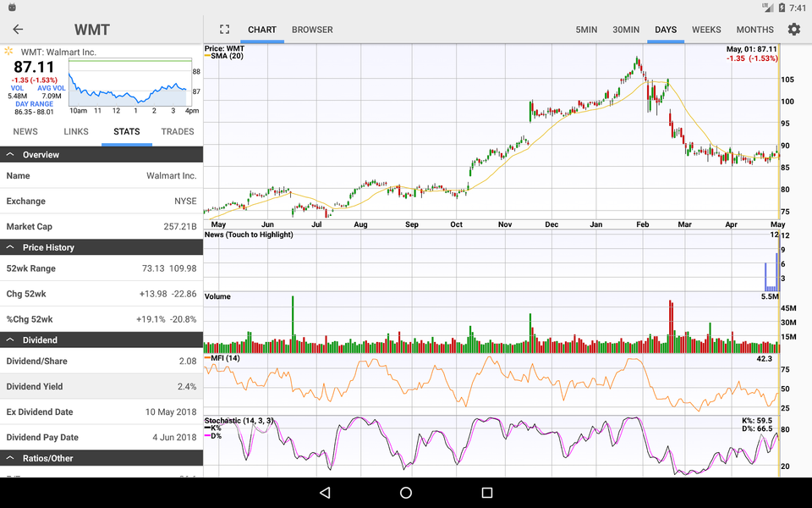Switch to the BROWSER tab
Viewport: 812px width, 508px height.
[312, 29]
